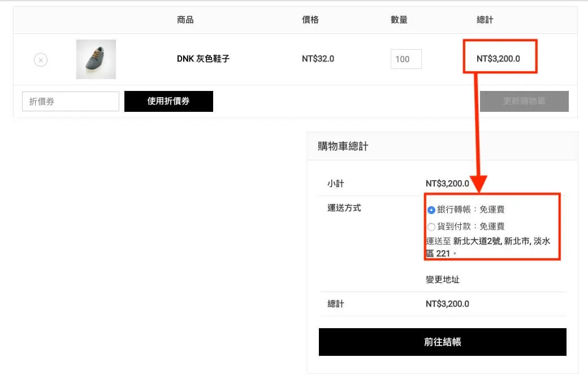This screenshot has height=379, width=588.
Task: Click the 總計 label in cart totals
Action: [336, 304]
